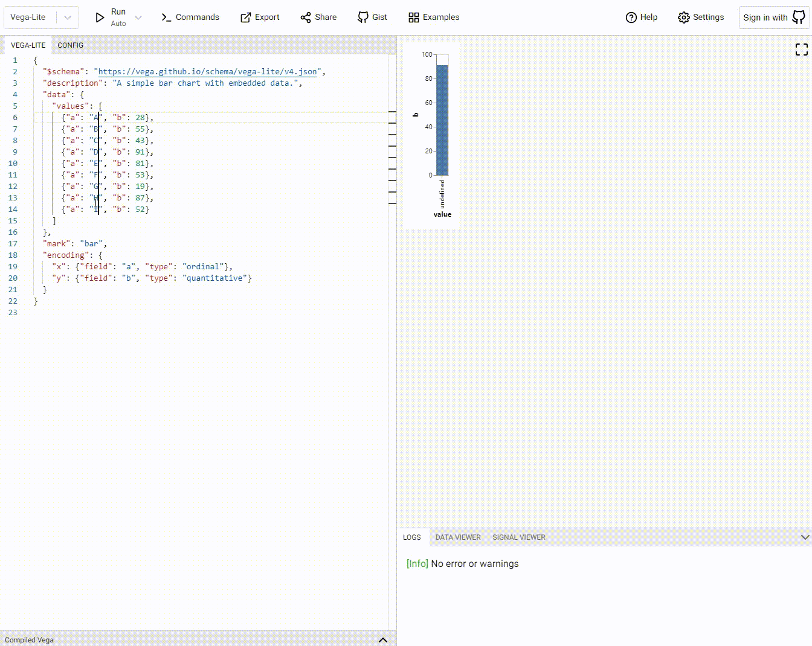This screenshot has width=812, height=646.
Task: Click the Share button
Action: tap(318, 18)
